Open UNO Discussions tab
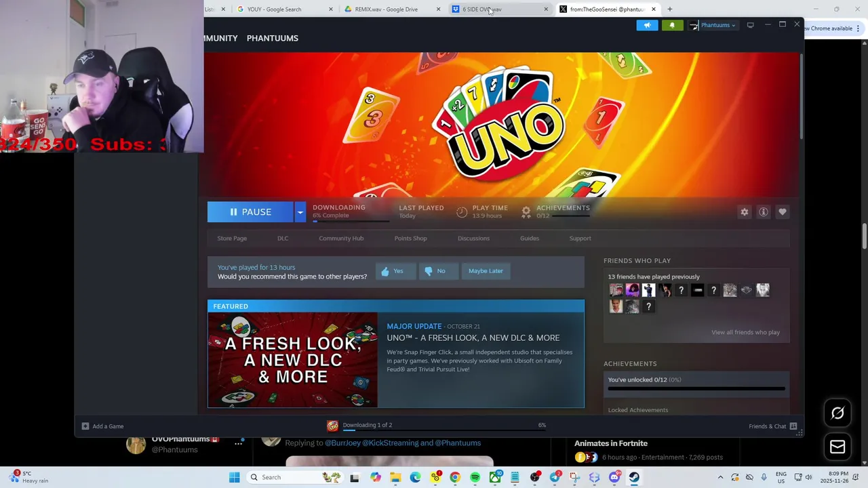The image size is (868, 488). pos(473,239)
